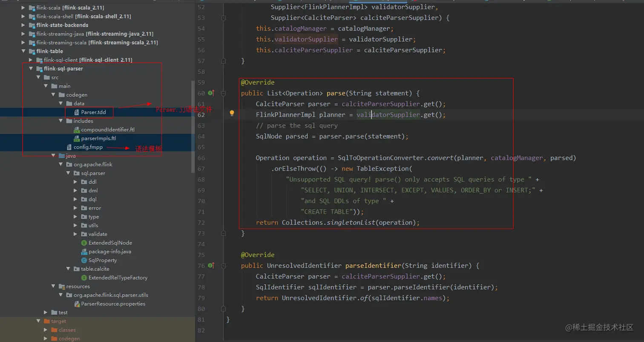Select the includes folder
The width and height of the screenshot is (644, 342).
point(83,121)
